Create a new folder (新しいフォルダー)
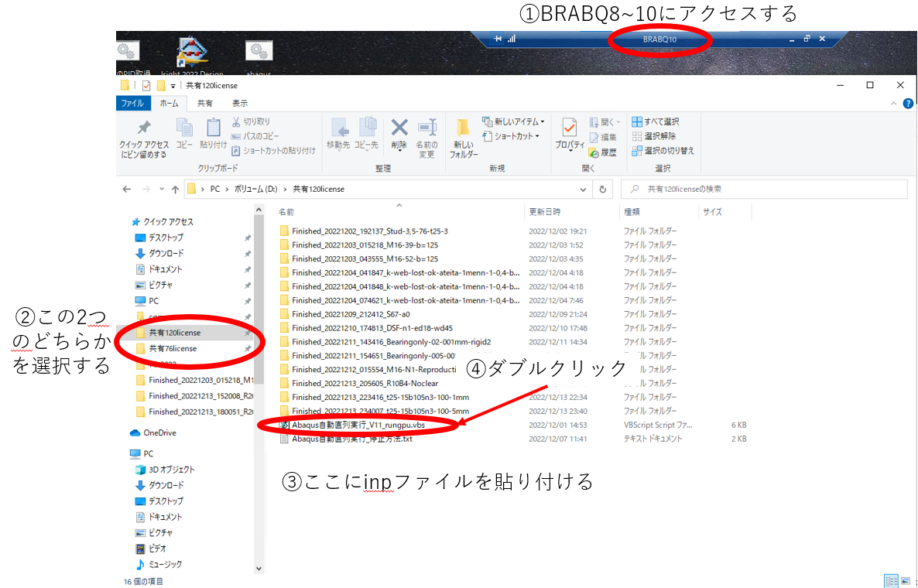This screenshot has height=588, width=918. click(463, 138)
